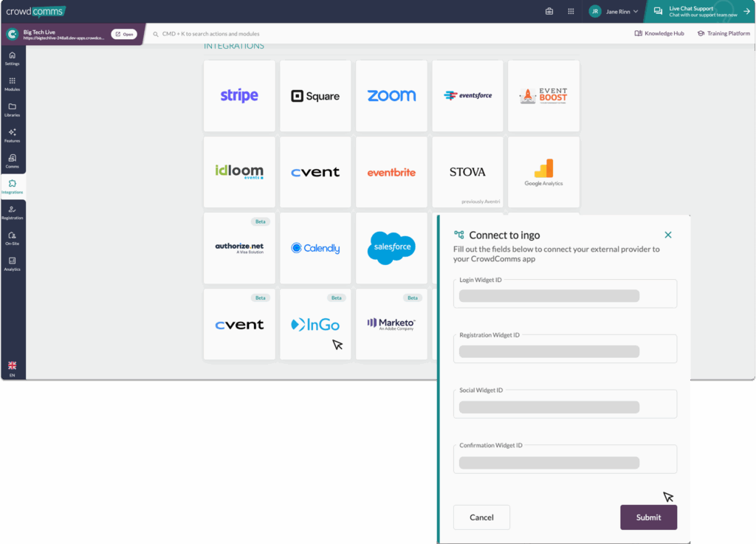This screenshot has width=756, height=544.
Task: Open Analytics in the left sidebar
Action: coord(13,264)
